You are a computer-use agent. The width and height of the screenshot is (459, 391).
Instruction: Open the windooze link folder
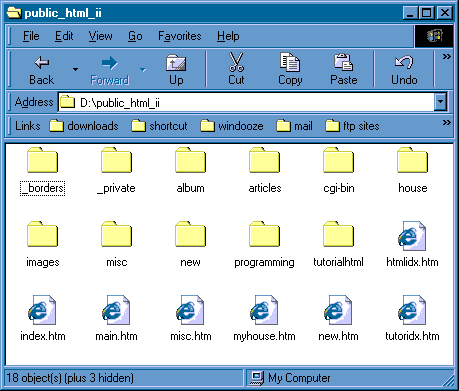[x=232, y=126]
